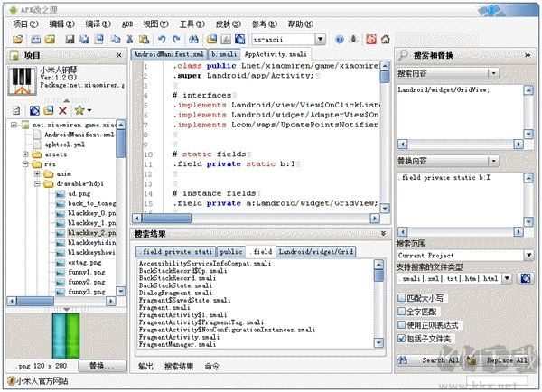Image resolution: width=542 pixels, height=392 pixels.
Task: Click the red X delete icon in project panel
Action: (62, 110)
